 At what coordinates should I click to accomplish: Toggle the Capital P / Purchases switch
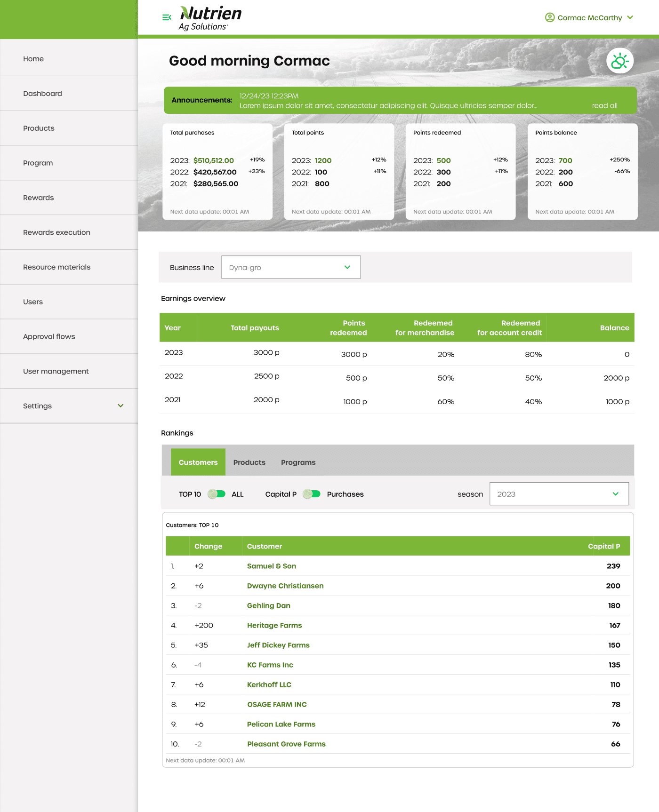[312, 494]
